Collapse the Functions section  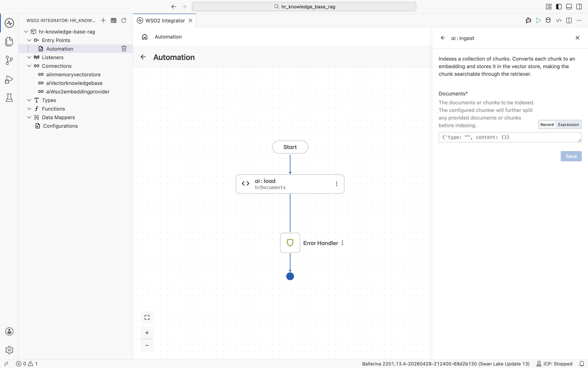[29, 109]
